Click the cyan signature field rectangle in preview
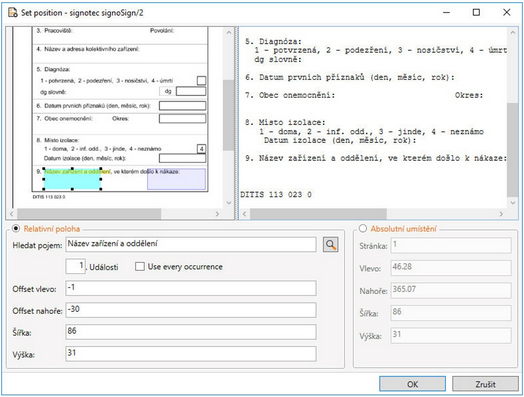 (x=73, y=179)
